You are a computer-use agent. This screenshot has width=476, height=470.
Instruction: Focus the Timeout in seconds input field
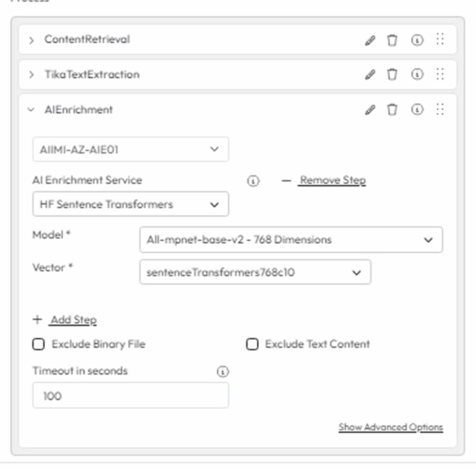[131, 395]
